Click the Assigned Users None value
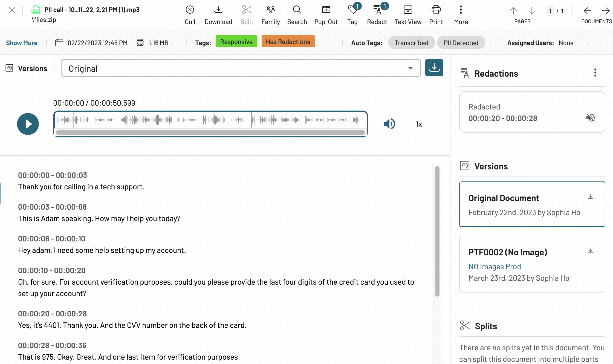 click(x=566, y=43)
